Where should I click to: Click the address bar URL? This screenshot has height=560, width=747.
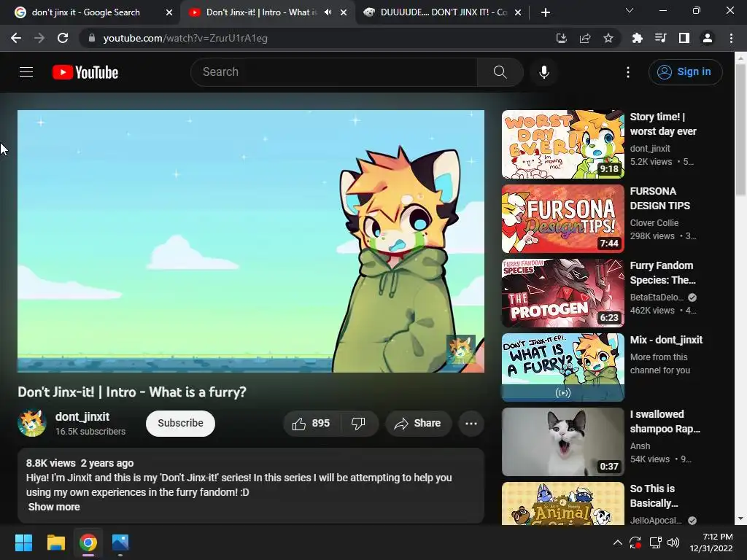tap(185, 38)
